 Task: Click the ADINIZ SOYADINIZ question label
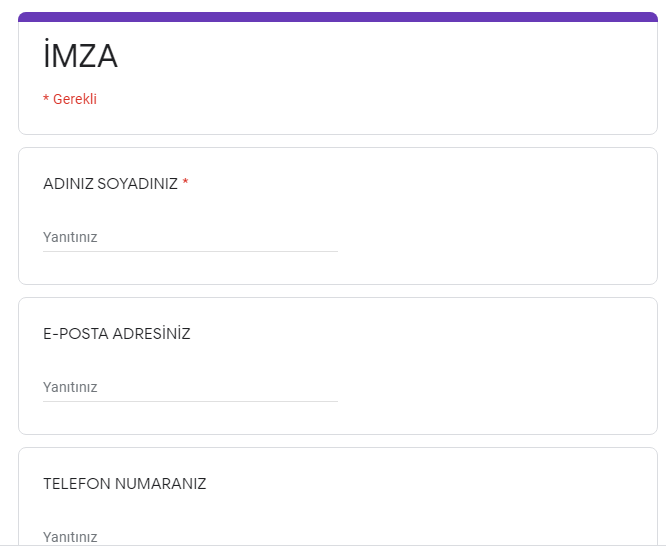point(110,184)
